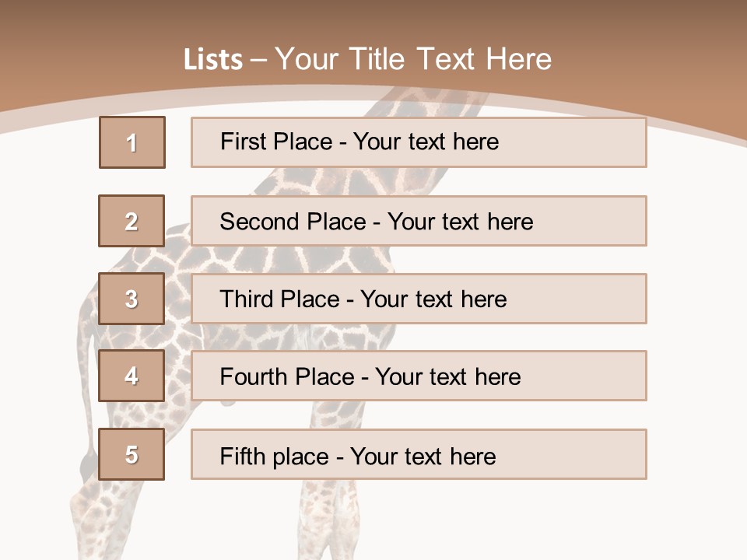
Task: Select the 'Third Place - Your text here' bar
Action: [x=419, y=299]
